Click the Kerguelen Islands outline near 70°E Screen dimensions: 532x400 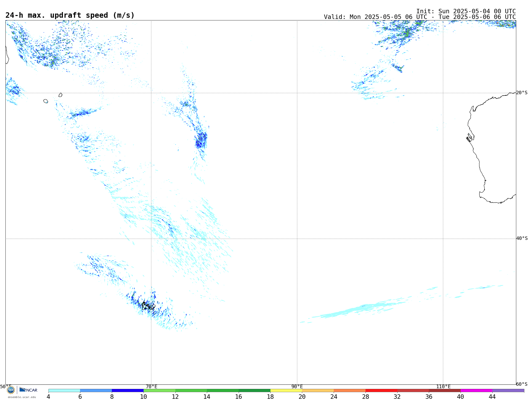tap(149, 306)
